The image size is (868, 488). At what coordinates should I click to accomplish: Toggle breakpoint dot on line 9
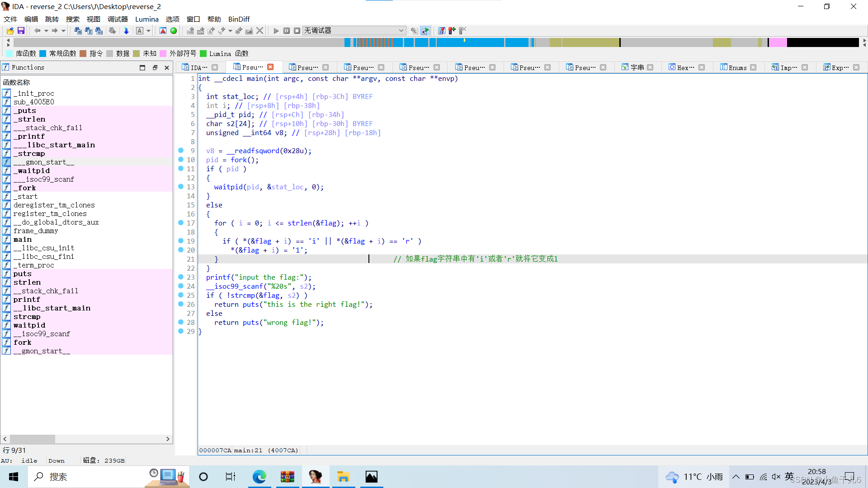click(x=181, y=150)
